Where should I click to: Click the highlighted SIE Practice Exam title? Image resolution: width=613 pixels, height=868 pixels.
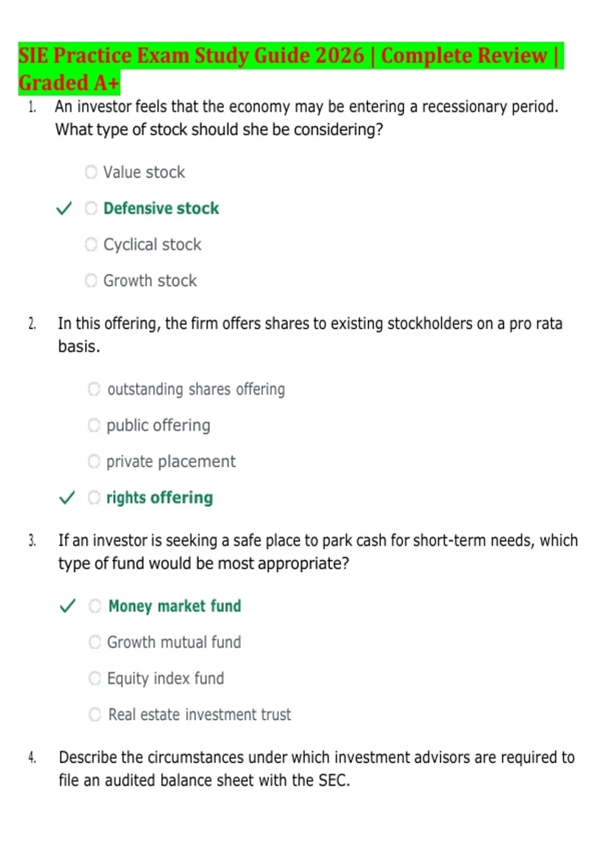coord(290,69)
